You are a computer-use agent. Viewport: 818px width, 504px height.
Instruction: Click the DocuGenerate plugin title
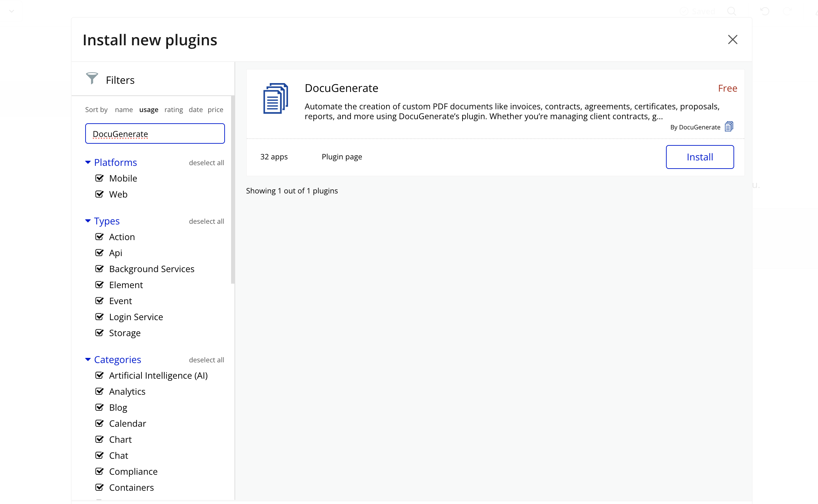(341, 88)
